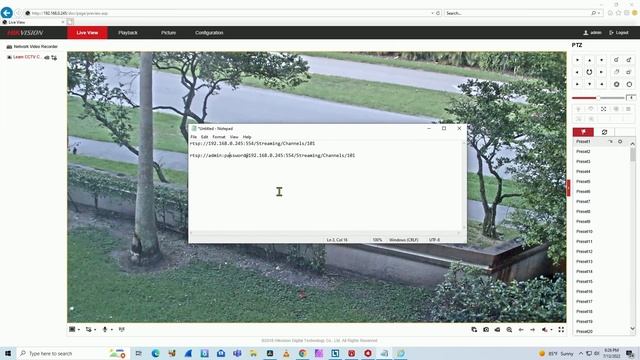Toggle the PTZ light icon
Image resolution: width=640 pixels, height=360 pixels.
tap(578, 109)
